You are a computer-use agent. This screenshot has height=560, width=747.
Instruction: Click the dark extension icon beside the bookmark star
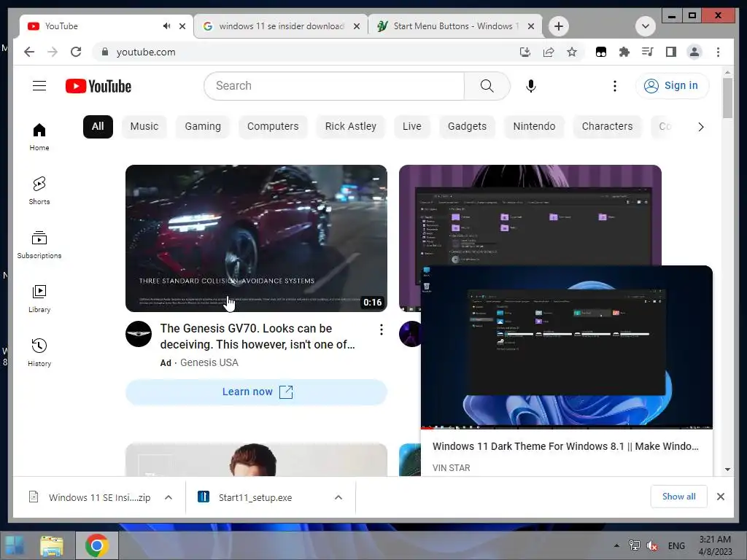(601, 52)
